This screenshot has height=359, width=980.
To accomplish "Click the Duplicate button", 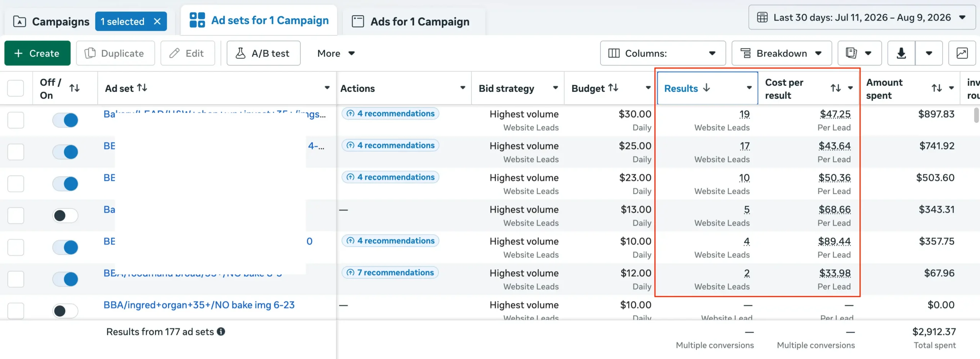I will [x=115, y=53].
